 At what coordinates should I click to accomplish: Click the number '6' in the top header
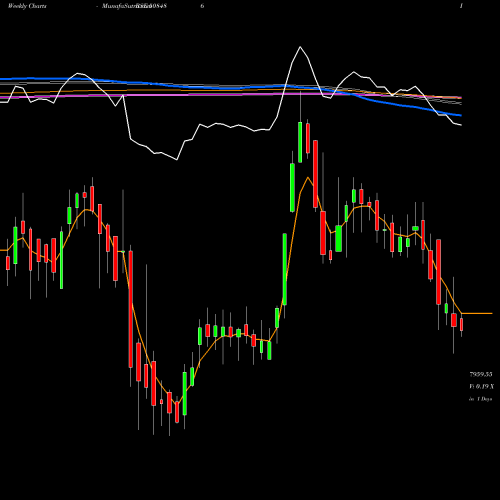coord(202,6)
